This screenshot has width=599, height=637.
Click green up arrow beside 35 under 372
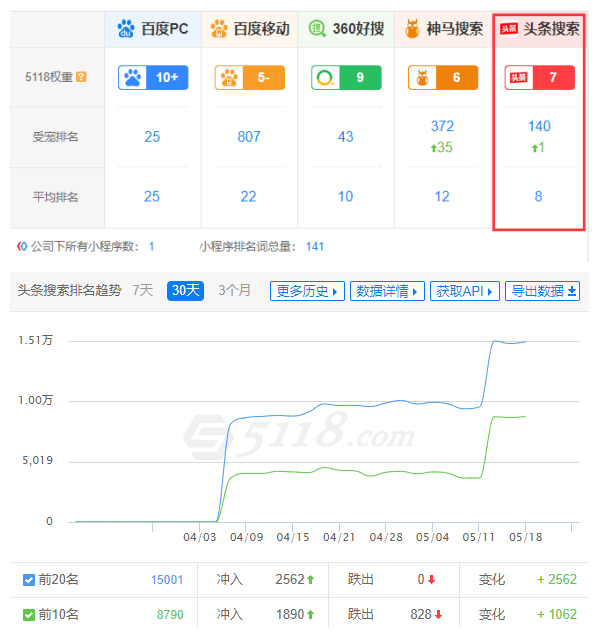pyautogui.click(x=434, y=148)
